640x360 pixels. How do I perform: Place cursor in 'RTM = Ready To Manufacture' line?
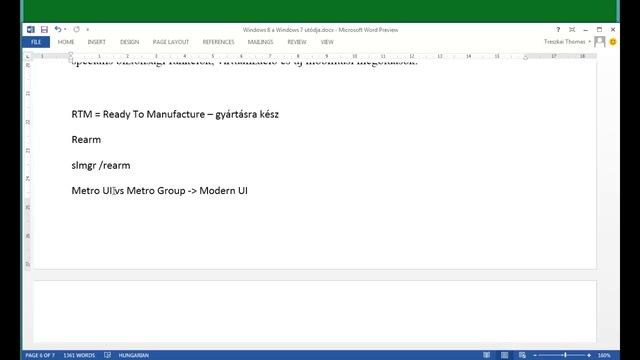click(x=175, y=114)
